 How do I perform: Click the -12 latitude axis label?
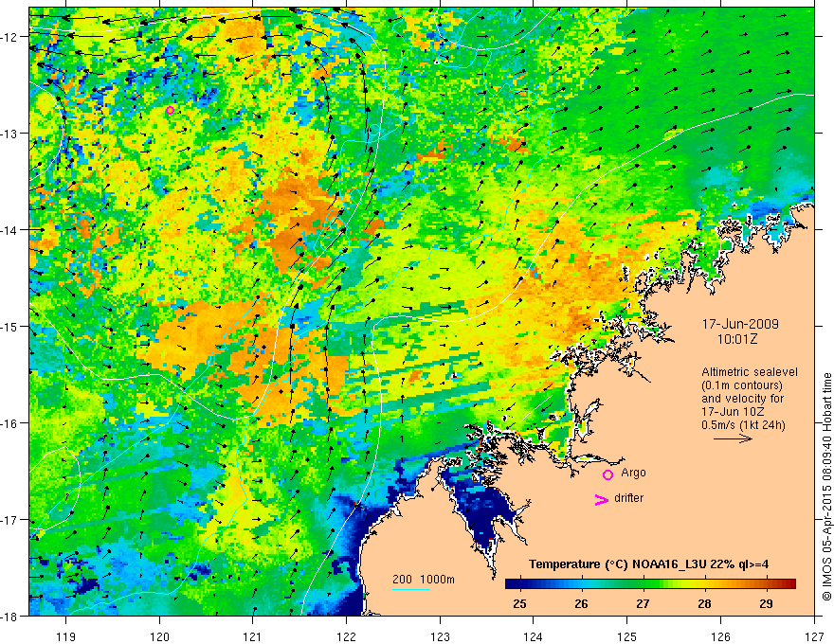pyautogui.click(x=9, y=37)
